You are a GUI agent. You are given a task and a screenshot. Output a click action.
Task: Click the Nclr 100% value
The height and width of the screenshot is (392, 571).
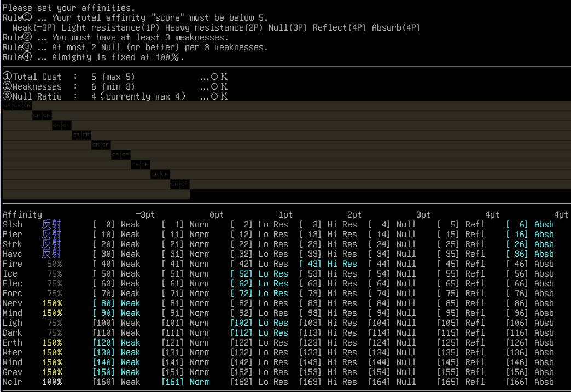tap(52, 382)
